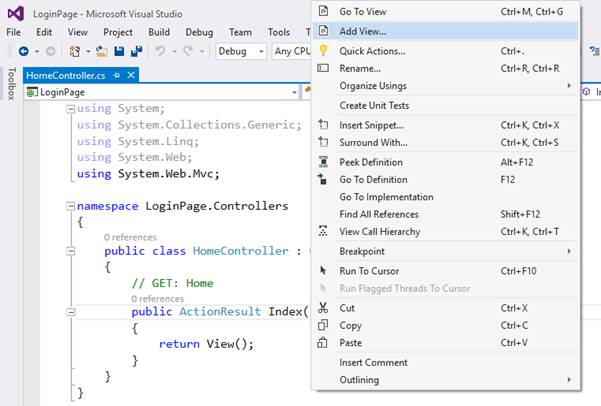Click the Peek Definition icon
The width and height of the screenshot is (601, 406).
(323, 162)
